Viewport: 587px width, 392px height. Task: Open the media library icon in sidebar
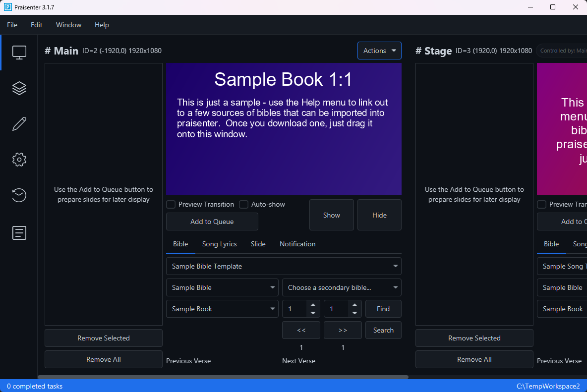point(19,88)
